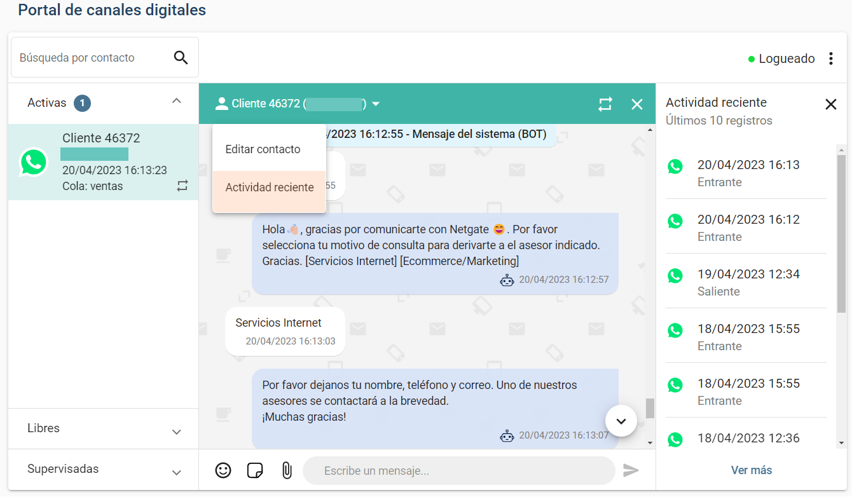852x504 pixels.
Task: Click the 18/04/2023 12:36 activity record
Action: 746,439
